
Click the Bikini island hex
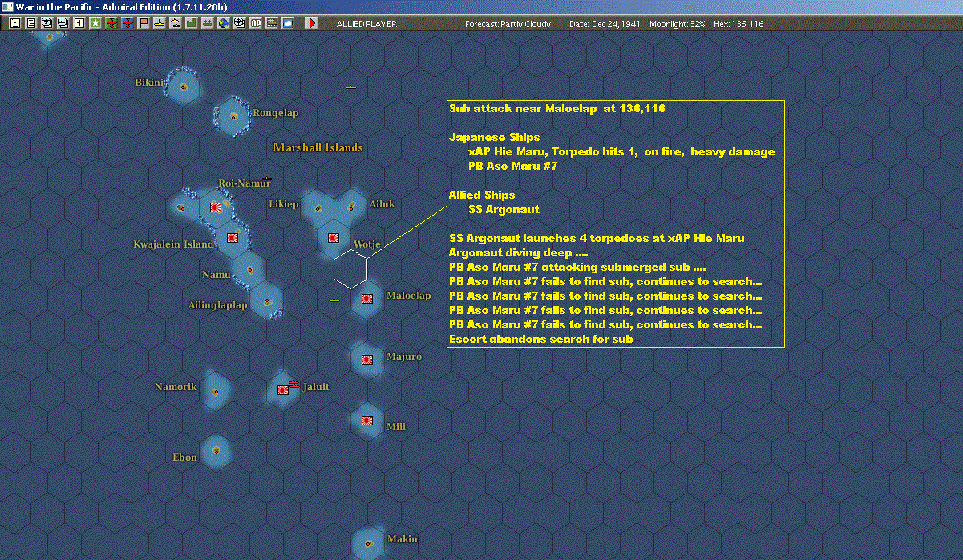tap(183, 87)
